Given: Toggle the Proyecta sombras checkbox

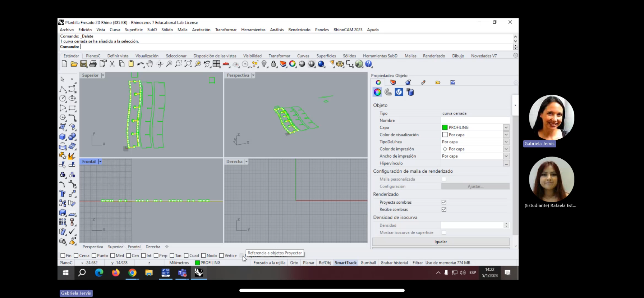Looking at the screenshot, I should [x=444, y=202].
